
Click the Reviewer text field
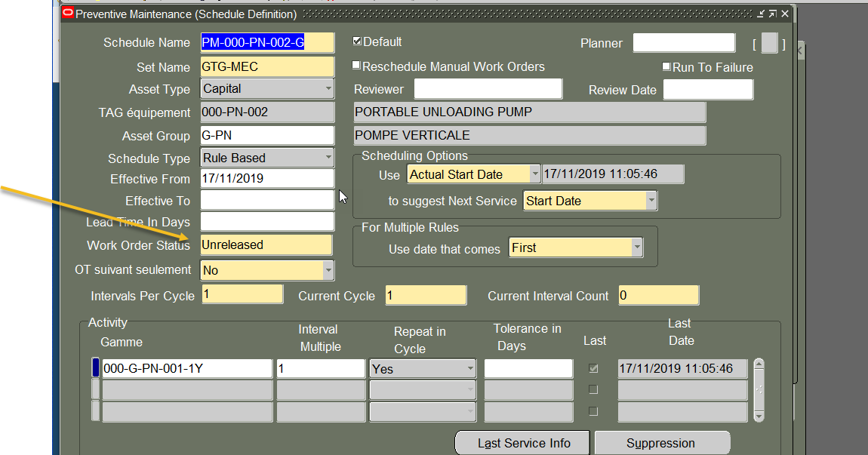point(488,88)
